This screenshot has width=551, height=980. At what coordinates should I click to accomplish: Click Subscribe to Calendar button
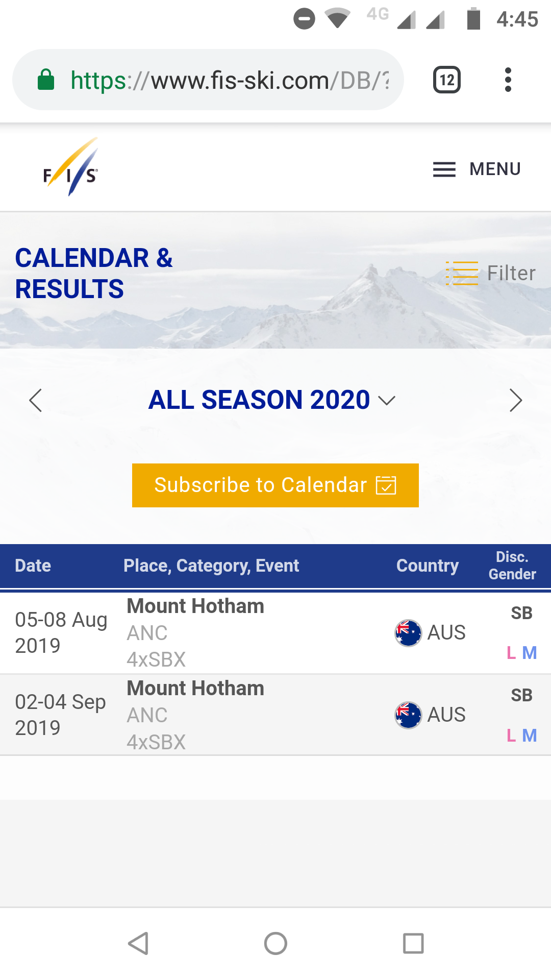pyautogui.click(x=275, y=485)
